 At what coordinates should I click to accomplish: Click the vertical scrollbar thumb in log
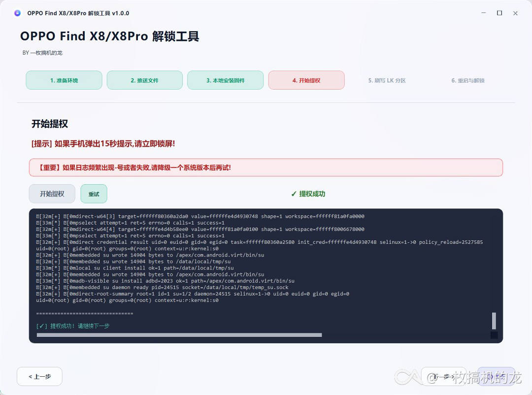[494, 321]
